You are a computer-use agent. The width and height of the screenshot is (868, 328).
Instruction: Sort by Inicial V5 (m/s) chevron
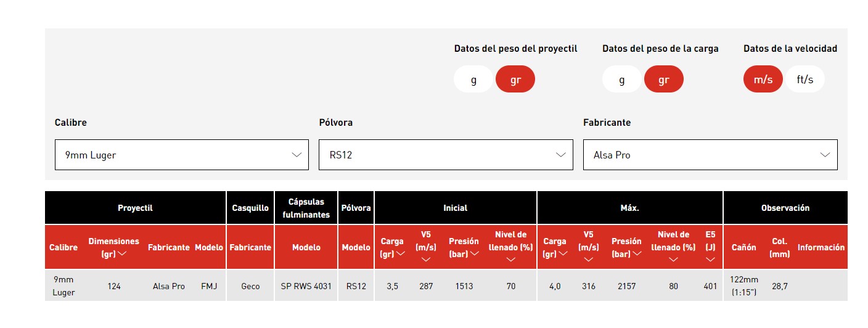coord(426,260)
